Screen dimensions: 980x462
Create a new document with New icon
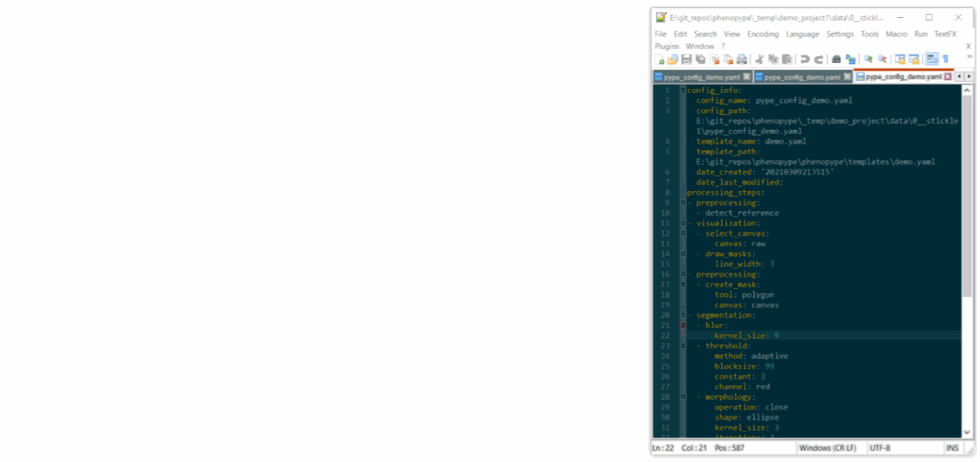pos(660,60)
